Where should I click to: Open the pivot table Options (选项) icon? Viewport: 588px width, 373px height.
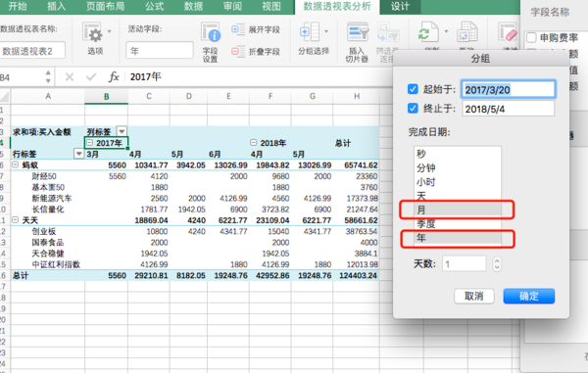pos(93,33)
